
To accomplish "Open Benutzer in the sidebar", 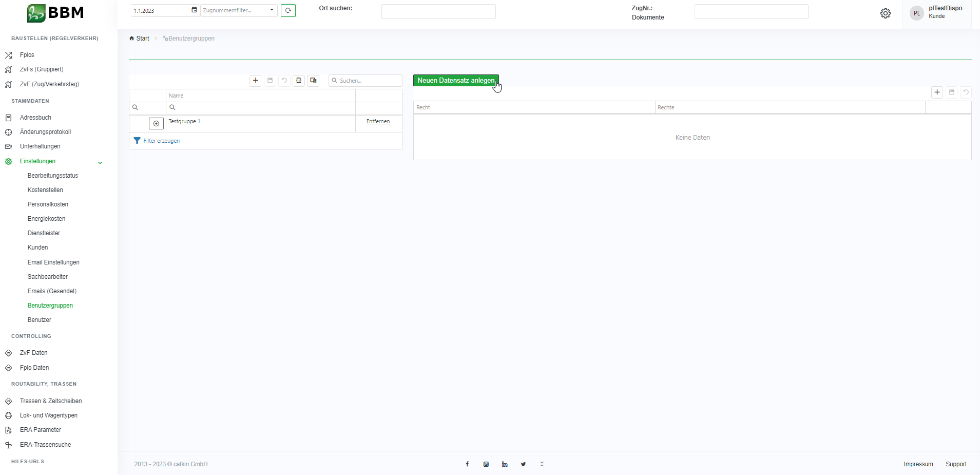I will click(40, 320).
